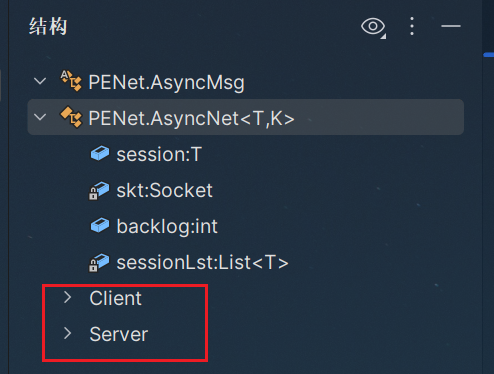Click the PENet.AsyncMsg abstract class icon

click(x=71, y=81)
